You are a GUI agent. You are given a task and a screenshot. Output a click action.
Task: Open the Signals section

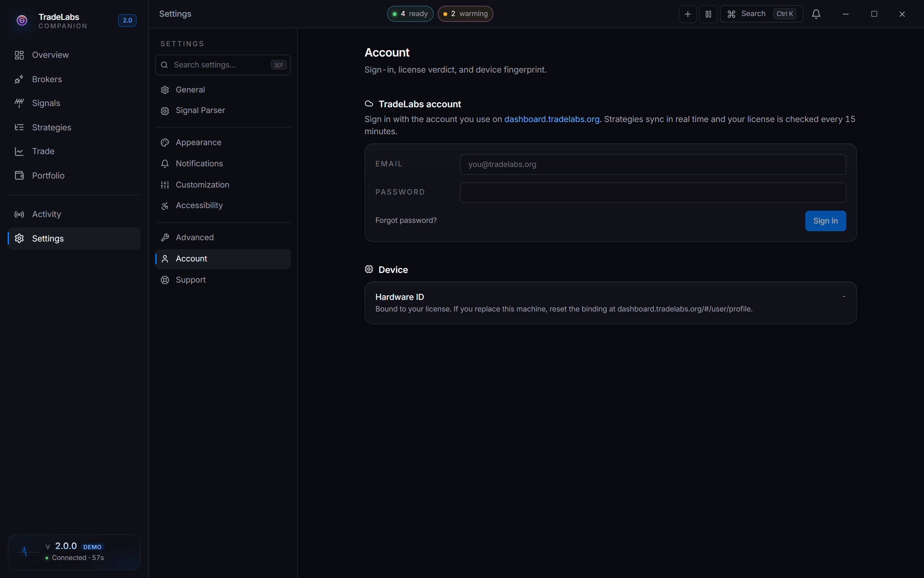coord(74,103)
